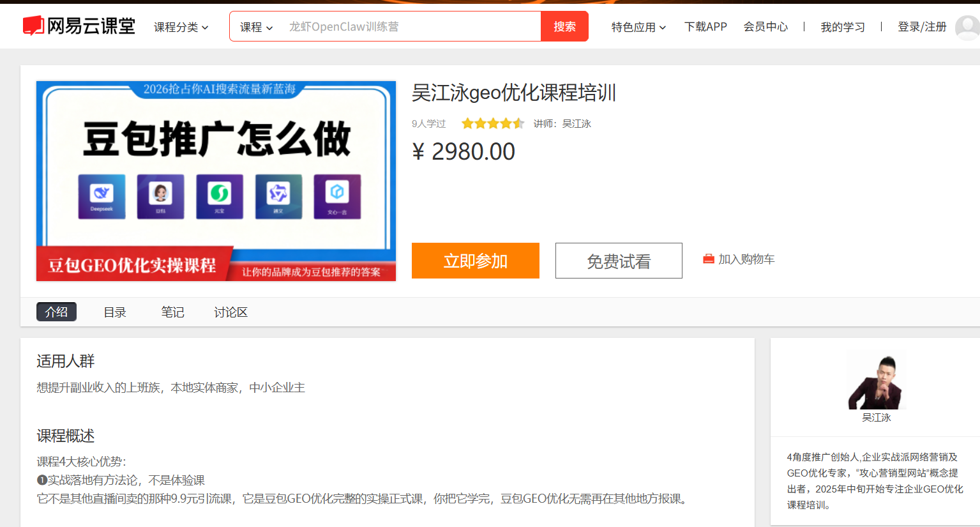Viewport: 980px width, 527px height.
Task: Click text ❶实战落地有方法论，不是体验课
Action: (x=121, y=480)
